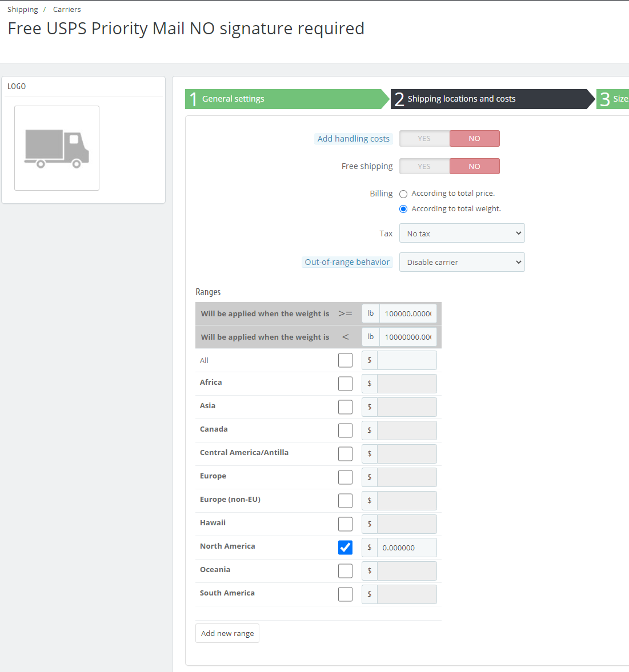Click the Add handling costs label

353,138
